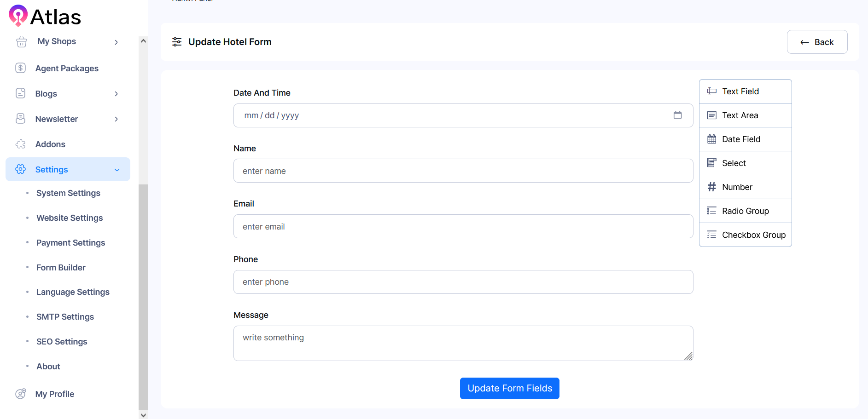The height and width of the screenshot is (419, 868).
Task: Click the sliders icon beside Update Hotel Form
Action: click(177, 42)
